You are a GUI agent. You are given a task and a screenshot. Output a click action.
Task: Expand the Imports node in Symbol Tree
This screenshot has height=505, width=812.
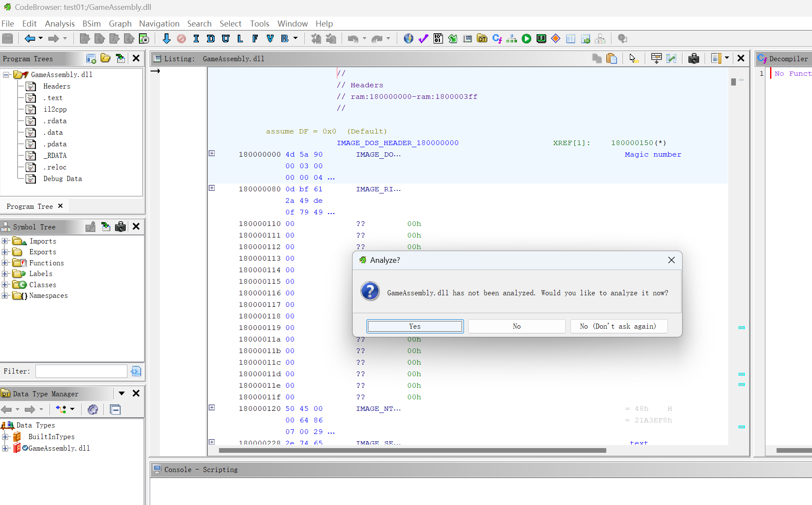(x=5, y=241)
